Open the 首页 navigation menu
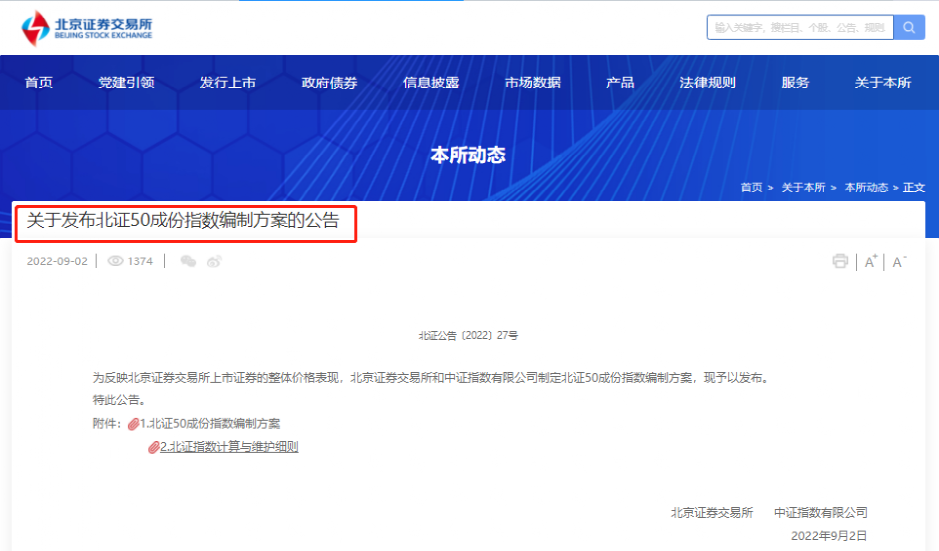 [x=39, y=83]
